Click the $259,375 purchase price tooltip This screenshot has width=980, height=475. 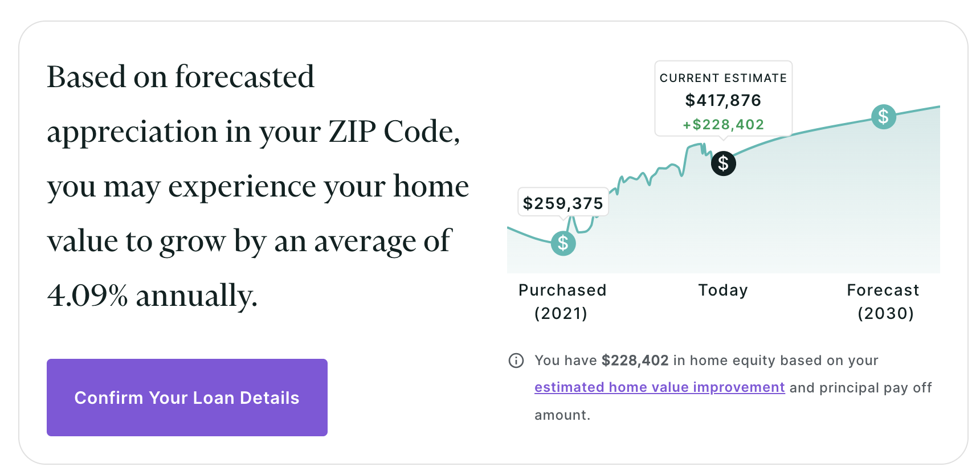563,202
